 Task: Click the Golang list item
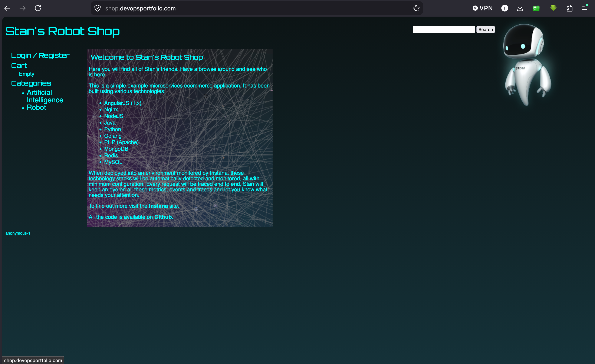click(113, 136)
